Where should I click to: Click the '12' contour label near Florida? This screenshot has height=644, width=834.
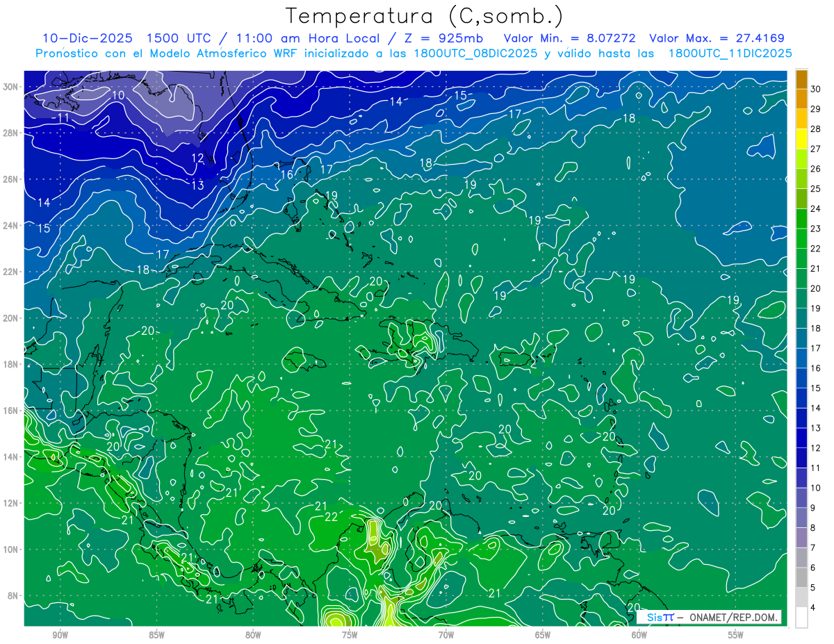click(x=197, y=158)
